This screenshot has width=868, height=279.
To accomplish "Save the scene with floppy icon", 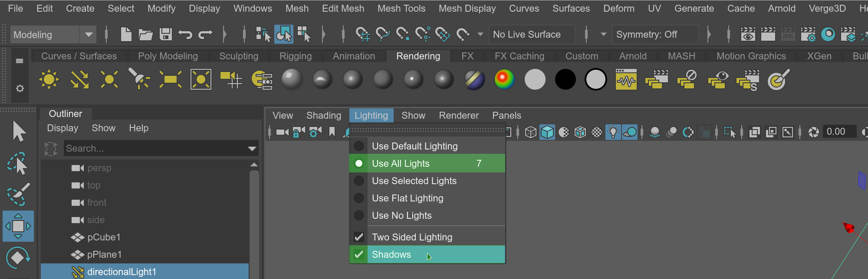I will click(x=165, y=34).
